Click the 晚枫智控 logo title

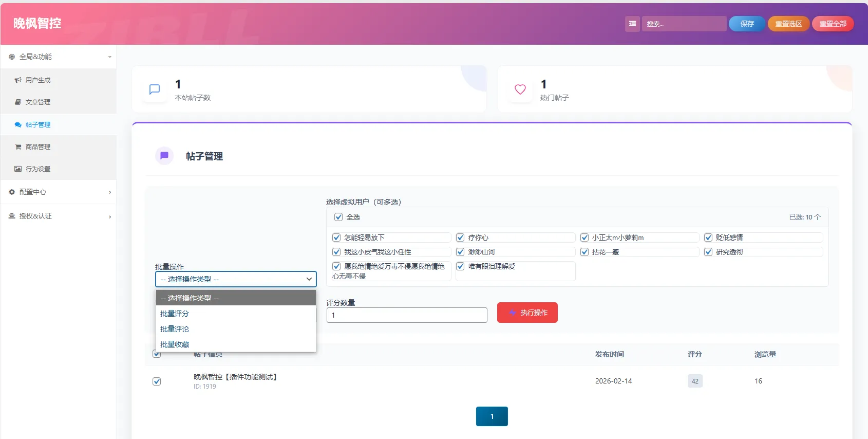pyautogui.click(x=37, y=23)
